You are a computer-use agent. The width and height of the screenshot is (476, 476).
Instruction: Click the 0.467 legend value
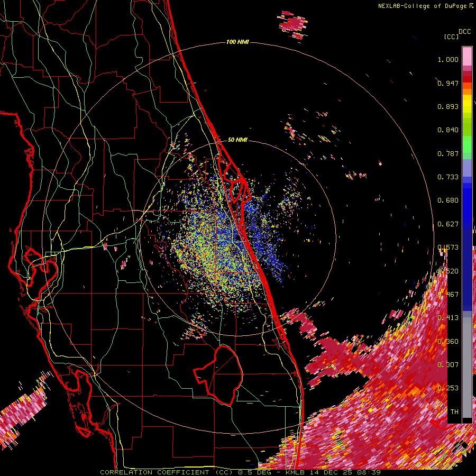(448, 295)
